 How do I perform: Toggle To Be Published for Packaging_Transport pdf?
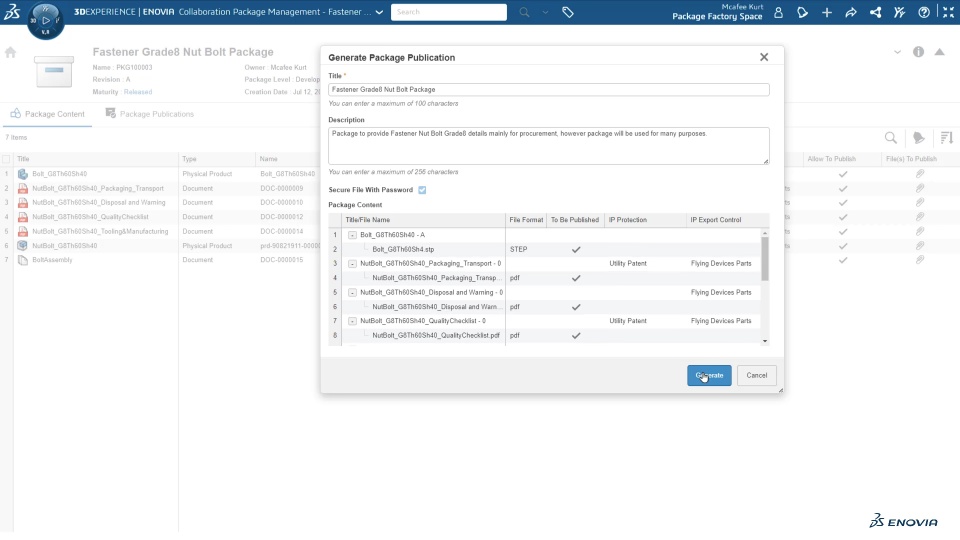coord(576,278)
